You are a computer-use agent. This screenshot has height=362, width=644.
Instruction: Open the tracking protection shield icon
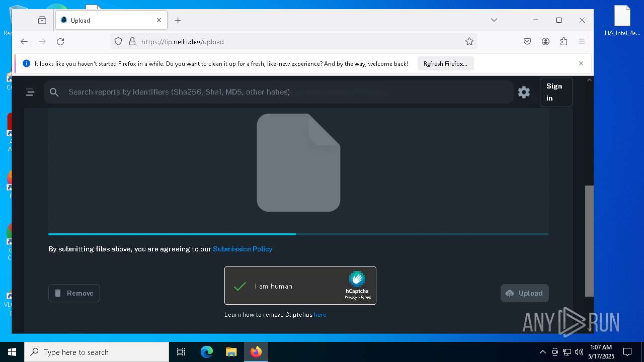118,42
